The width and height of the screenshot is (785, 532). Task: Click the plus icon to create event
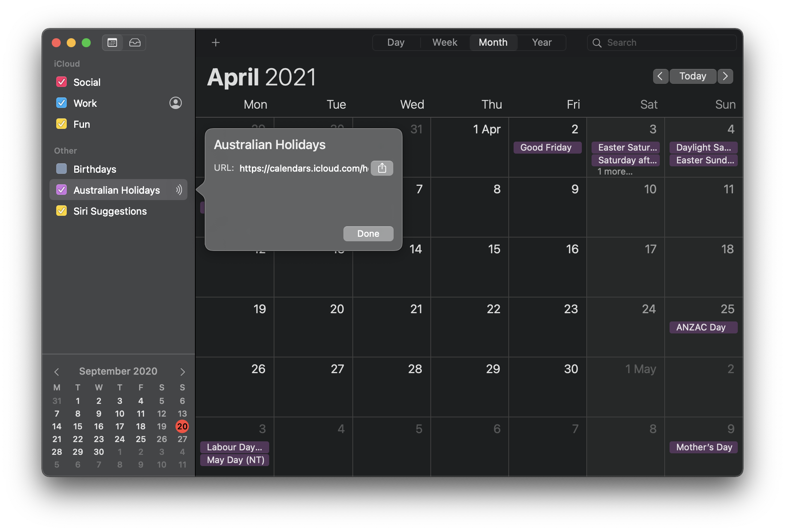click(x=216, y=42)
